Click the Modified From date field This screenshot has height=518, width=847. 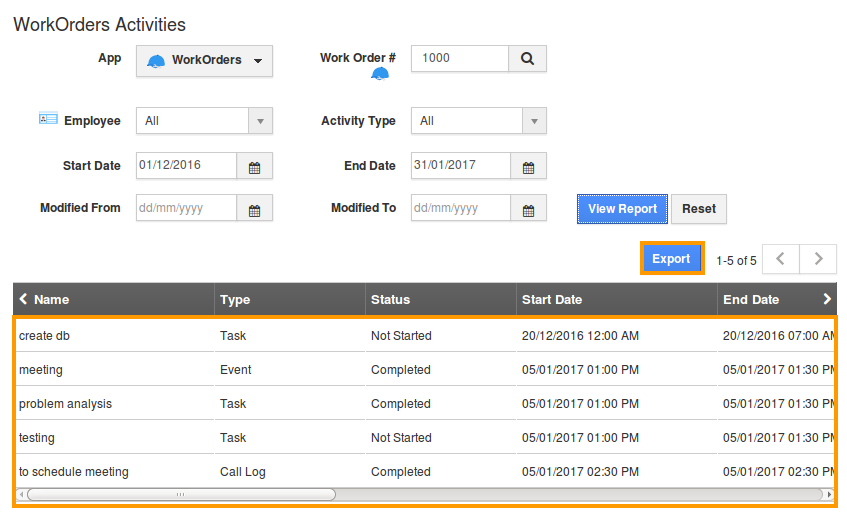[x=186, y=208]
